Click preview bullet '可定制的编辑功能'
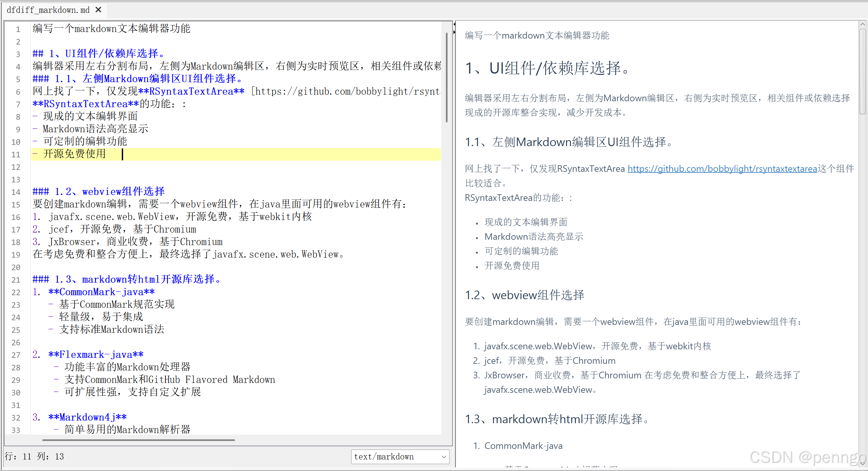Image resolution: width=868 pixels, height=471 pixels. click(x=521, y=251)
